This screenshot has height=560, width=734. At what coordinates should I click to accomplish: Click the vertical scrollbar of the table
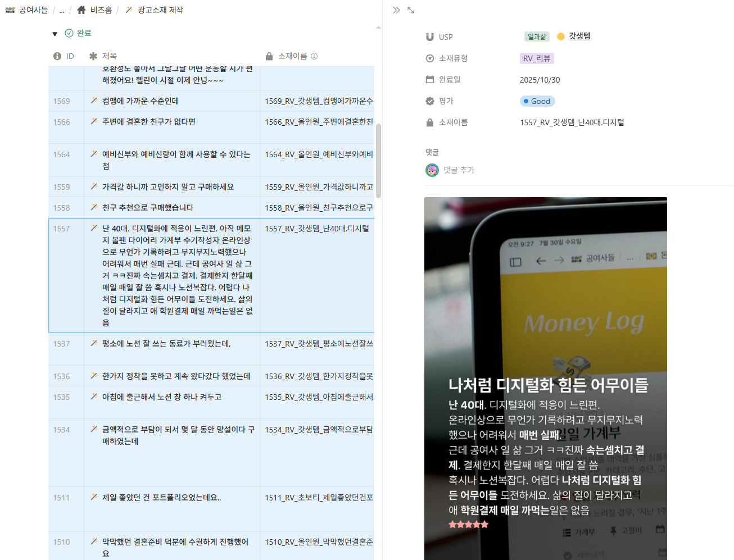(x=378, y=161)
